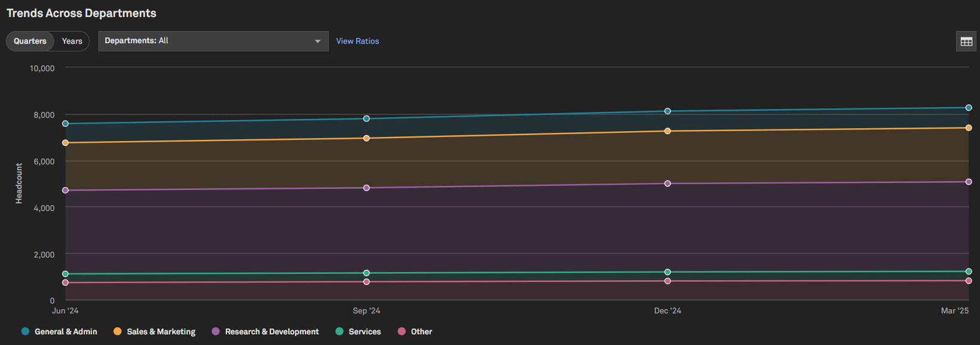The height and width of the screenshot is (345, 980).
Task: Select General & Admin point at Jun '24
Action: (x=65, y=124)
